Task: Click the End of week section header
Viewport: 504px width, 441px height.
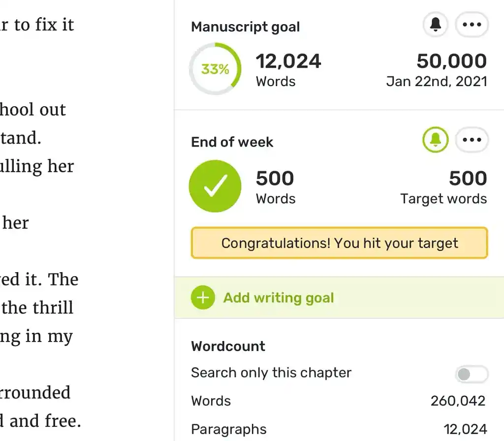Action: click(231, 142)
